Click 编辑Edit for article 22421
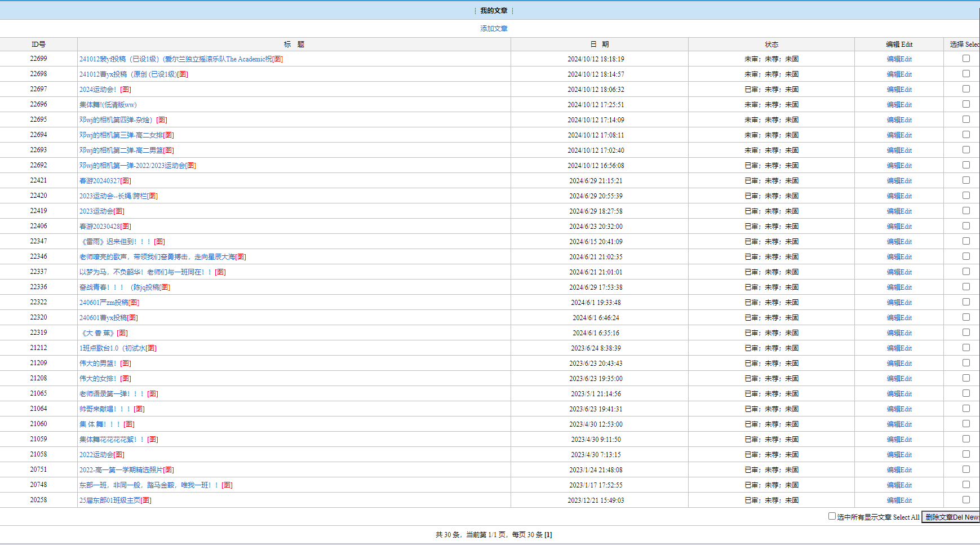The width and height of the screenshot is (980, 545). pos(899,181)
